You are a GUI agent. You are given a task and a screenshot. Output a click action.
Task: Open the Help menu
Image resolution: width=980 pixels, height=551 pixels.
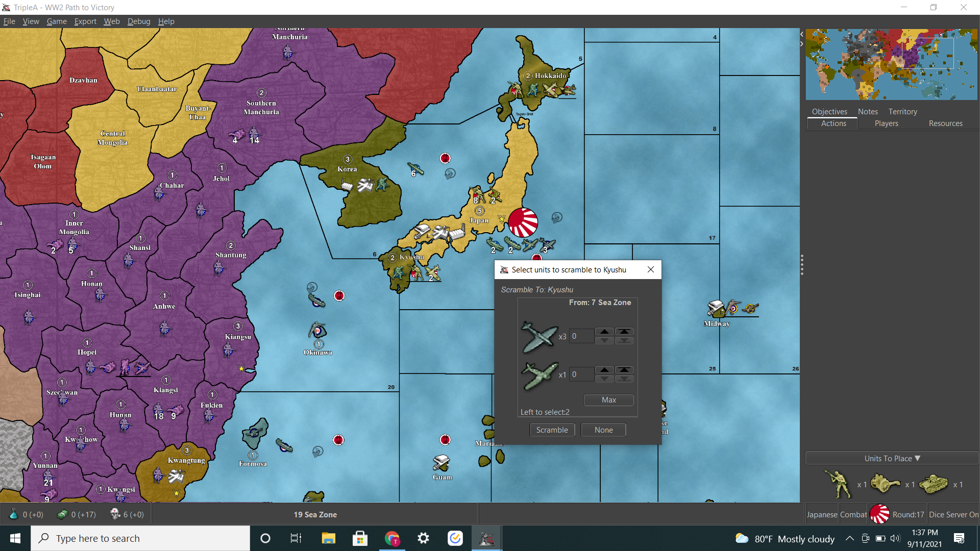click(x=166, y=21)
